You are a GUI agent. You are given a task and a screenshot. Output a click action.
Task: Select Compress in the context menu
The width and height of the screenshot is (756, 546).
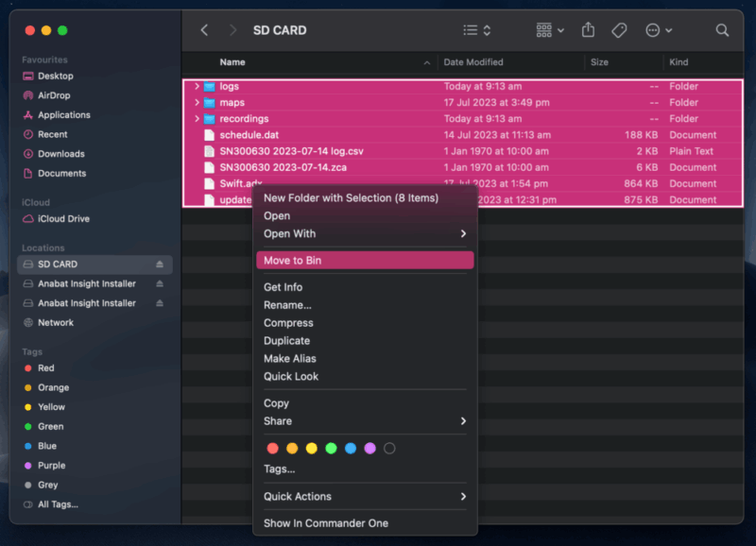pos(288,323)
